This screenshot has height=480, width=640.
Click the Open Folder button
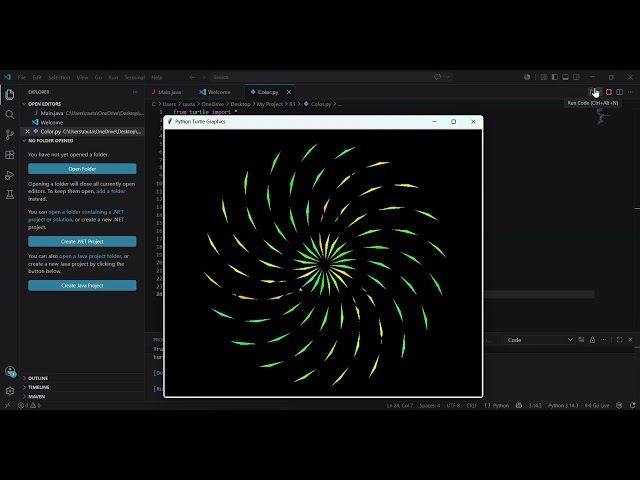[x=82, y=169]
